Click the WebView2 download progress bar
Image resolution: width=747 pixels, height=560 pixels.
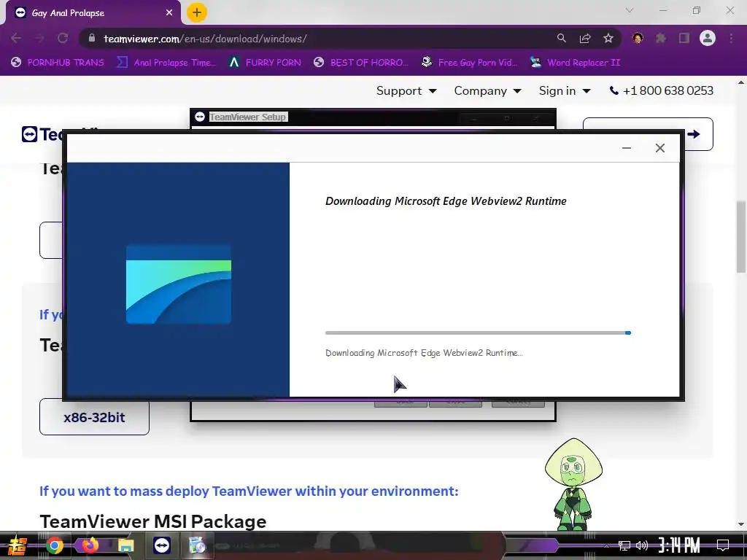click(x=478, y=332)
